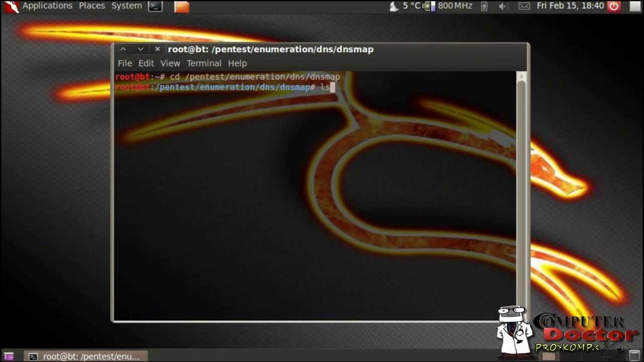Click the red power shutdown icon
Screen dimensions: 644x362
click(614, 6)
